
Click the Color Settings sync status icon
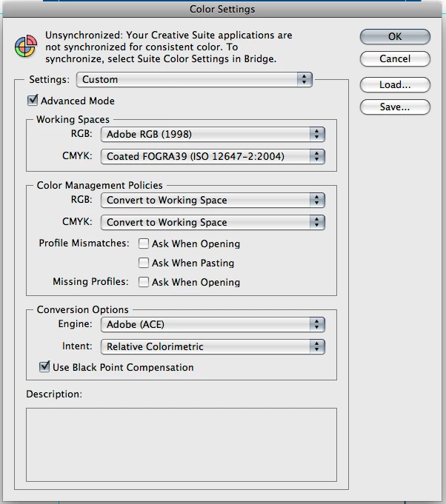26,47
